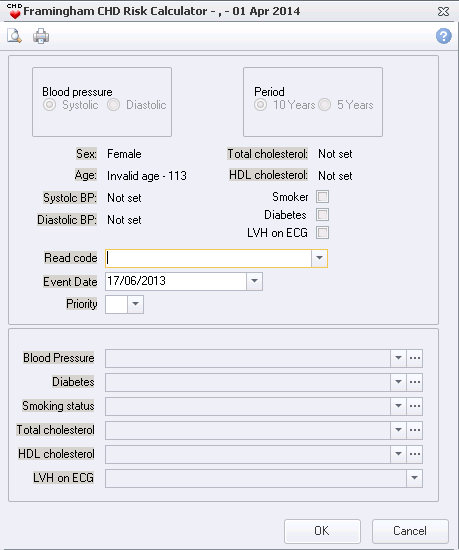This screenshot has width=459, height=550.
Task: Focus the Read code text field
Action: coord(208,258)
